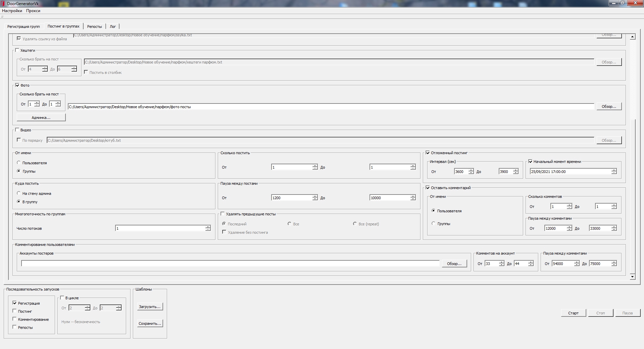Toggle the Отложенный постинг checkbox
Image resolution: width=644 pixels, height=349 pixels.
click(428, 153)
